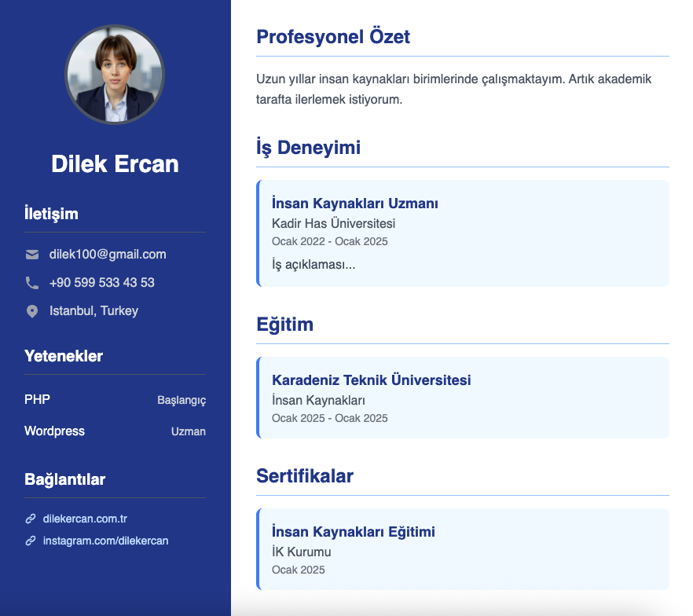Click link icon beside instagram.com/dilekercan
This screenshot has height=616, width=693.
31,541
